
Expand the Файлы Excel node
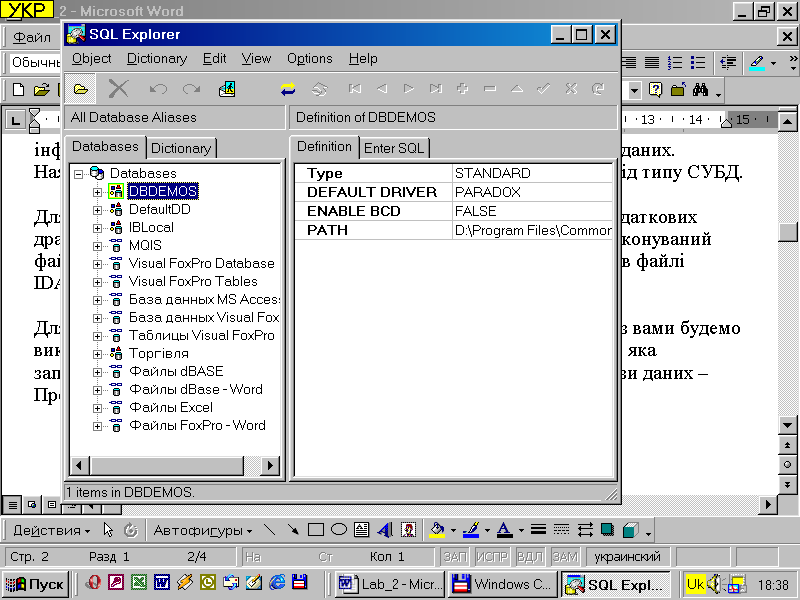tap(97, 408)
